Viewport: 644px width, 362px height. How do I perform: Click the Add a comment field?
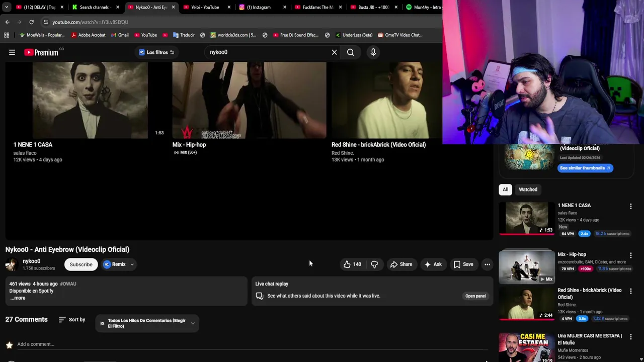pos(252,344)
